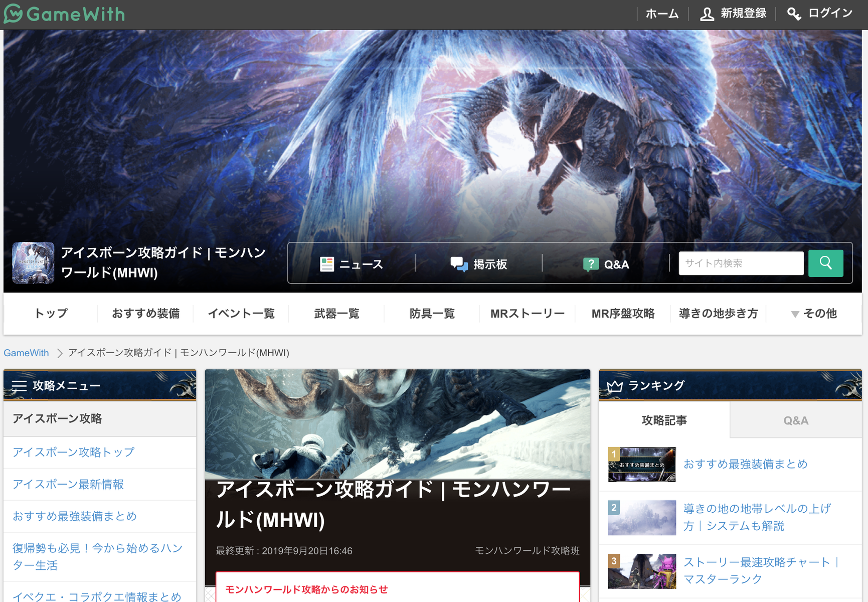Select the トップ navigation tab
This screenshot has height=602, width=868.
pyautogui.click(x=51, y=314)
